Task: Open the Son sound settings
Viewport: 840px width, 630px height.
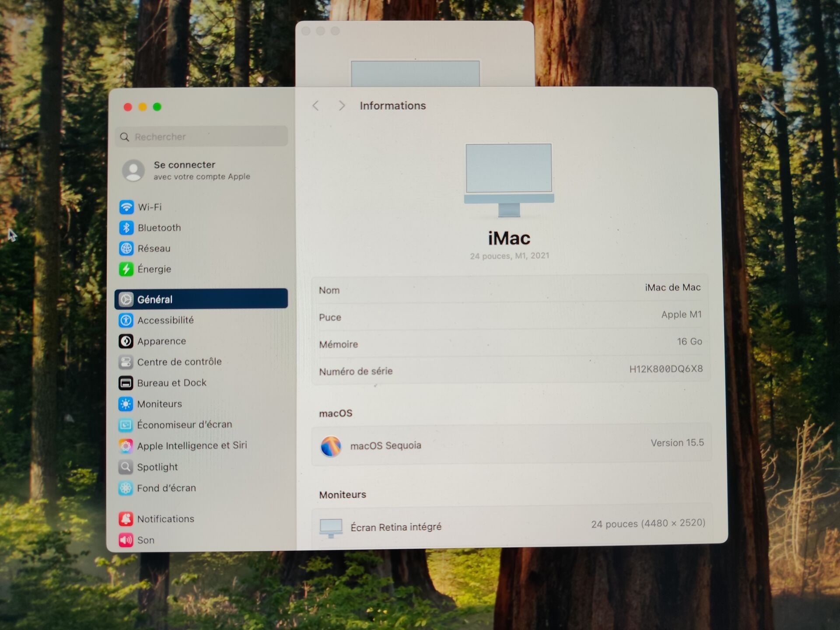Action: pyautogui.click(x=136, y=540)
